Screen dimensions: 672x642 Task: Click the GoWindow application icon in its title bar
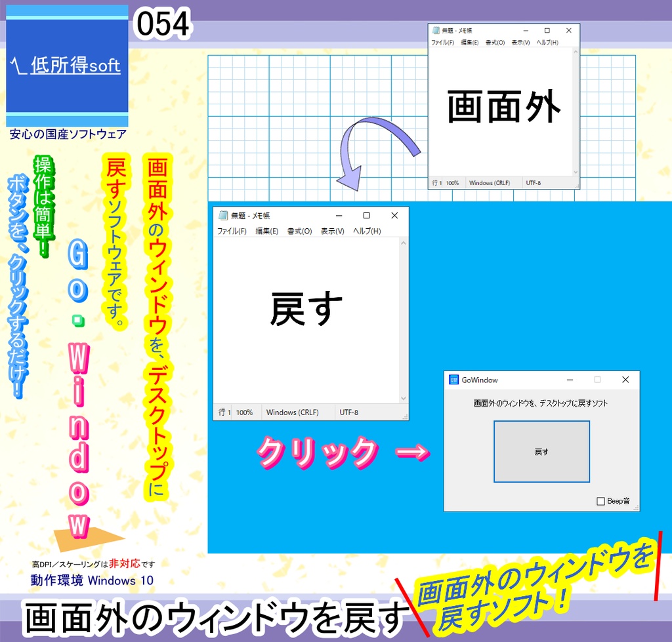pyautogui.click(x=452, y=380)
